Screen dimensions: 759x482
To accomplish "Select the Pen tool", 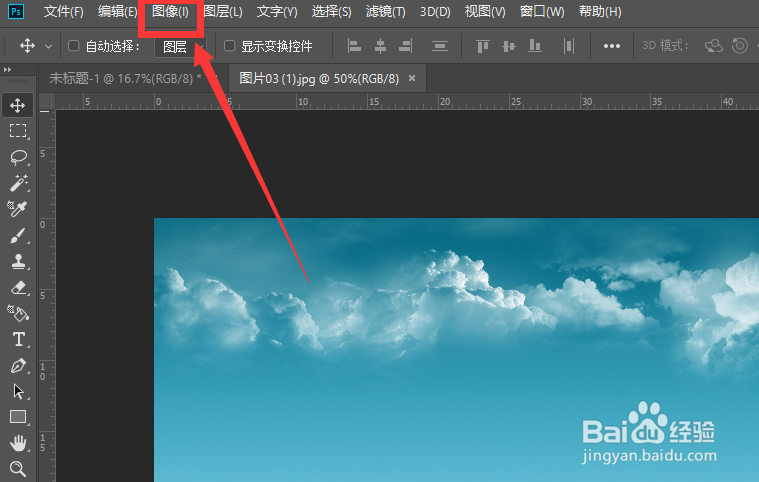I will click(18, 365).
